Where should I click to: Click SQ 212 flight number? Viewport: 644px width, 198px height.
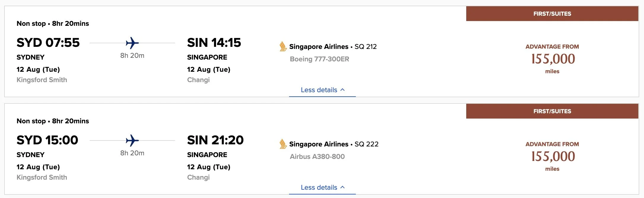pos(366,47)
